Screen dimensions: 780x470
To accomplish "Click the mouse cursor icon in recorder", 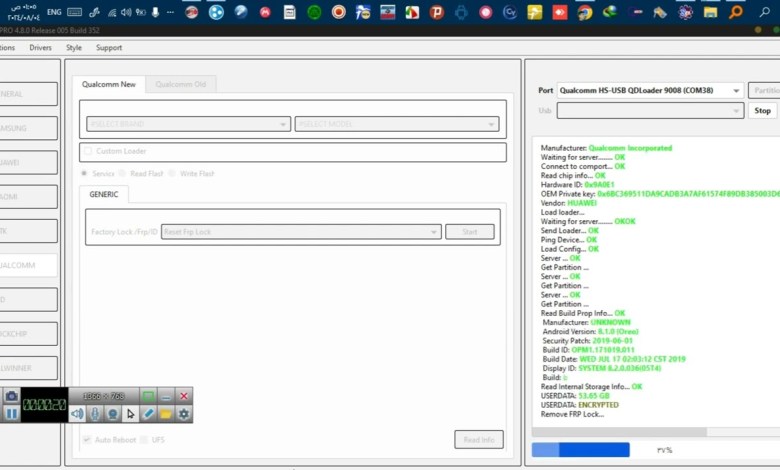I will click(x=131, y=413).
